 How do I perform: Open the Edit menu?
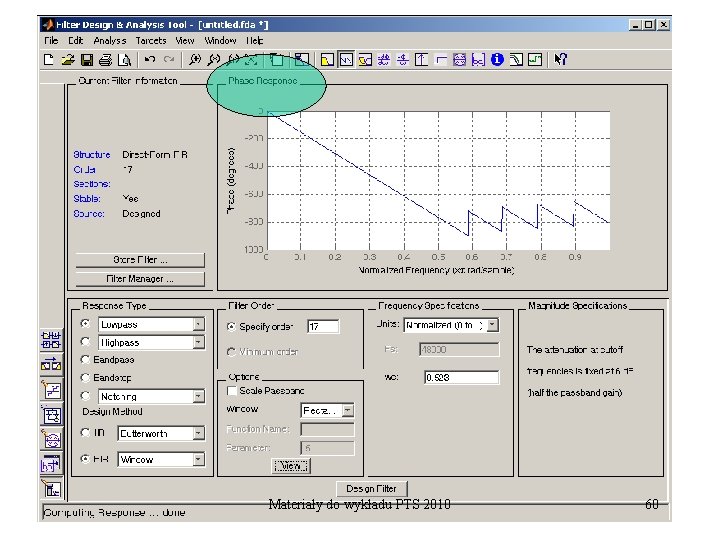75,40
